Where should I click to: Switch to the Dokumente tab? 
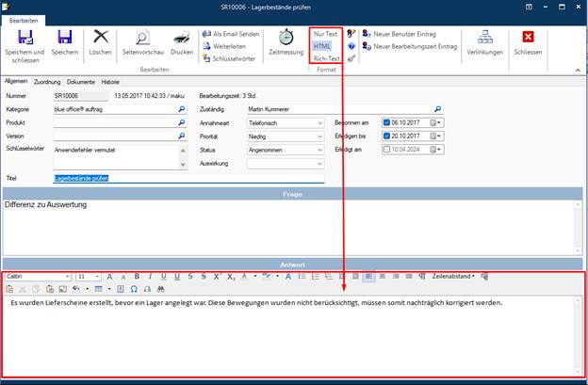[x=81, y=82]
